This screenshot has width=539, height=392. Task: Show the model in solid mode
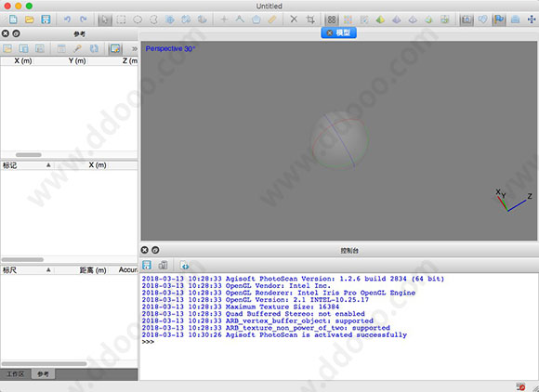point(396,20)
